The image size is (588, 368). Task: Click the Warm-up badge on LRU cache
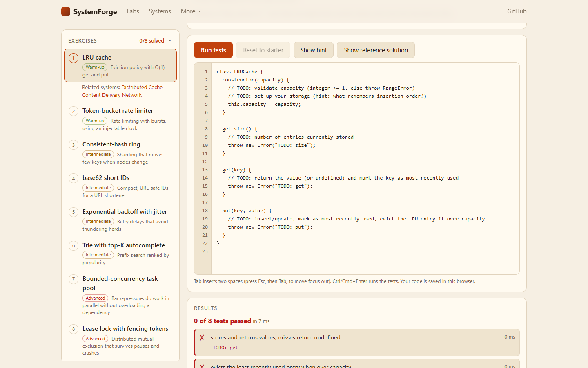point(95,67)
